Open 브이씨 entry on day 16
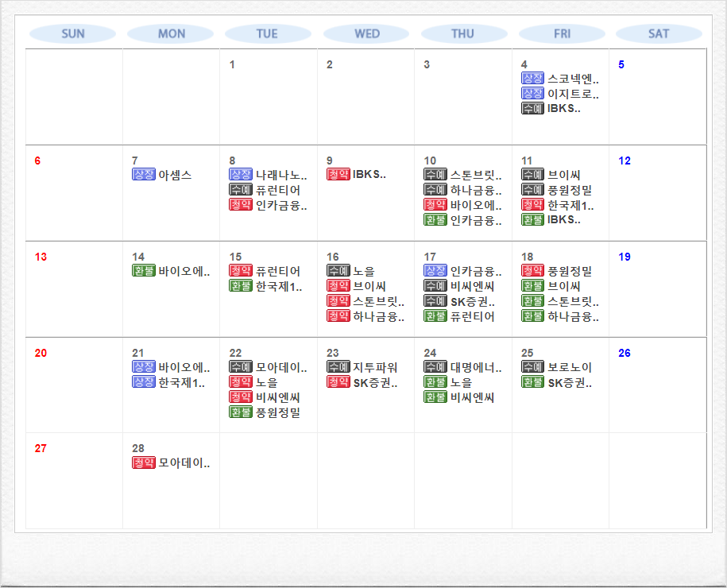 click(x=369, y=286)
